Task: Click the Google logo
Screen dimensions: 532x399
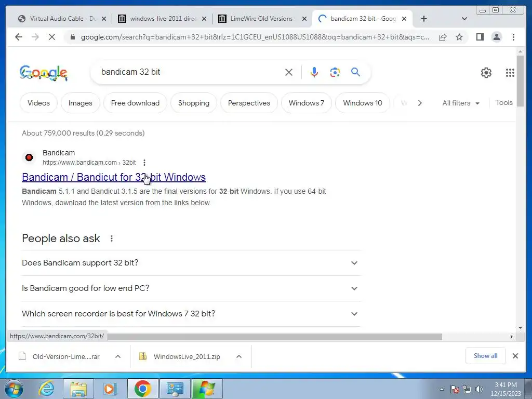Action: coord(44,73)
